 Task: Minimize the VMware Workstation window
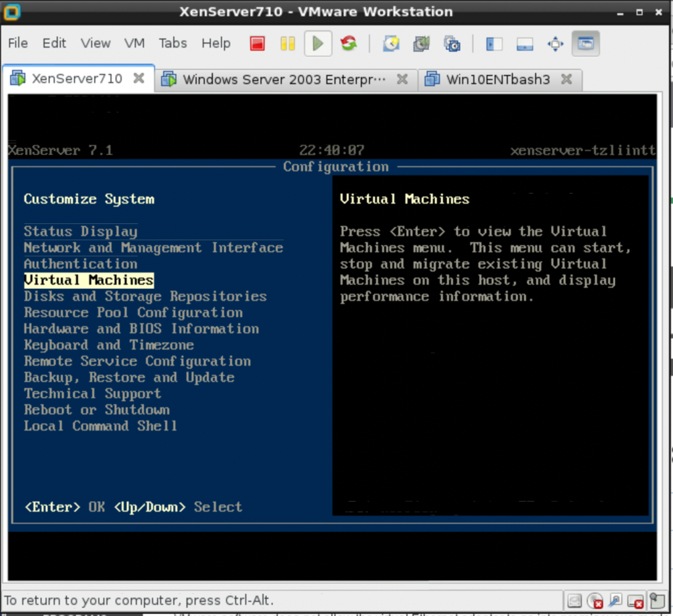tap(620, 13)
